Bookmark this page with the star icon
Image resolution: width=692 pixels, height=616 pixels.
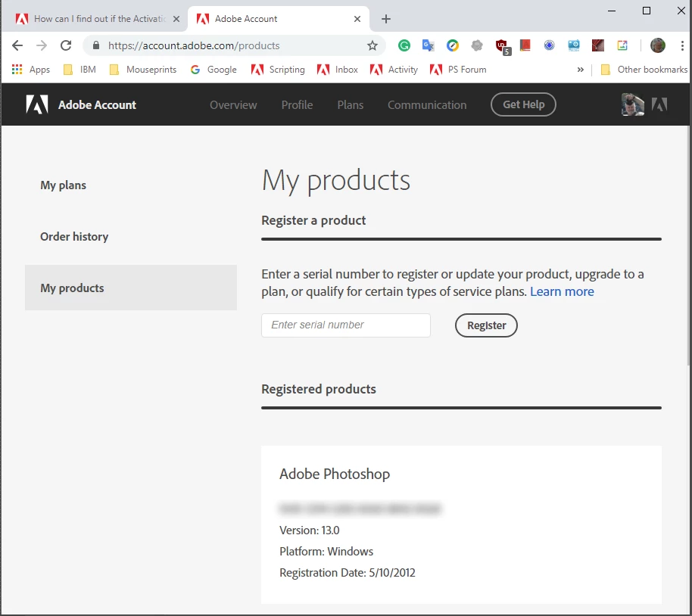(x=372, y=45)
